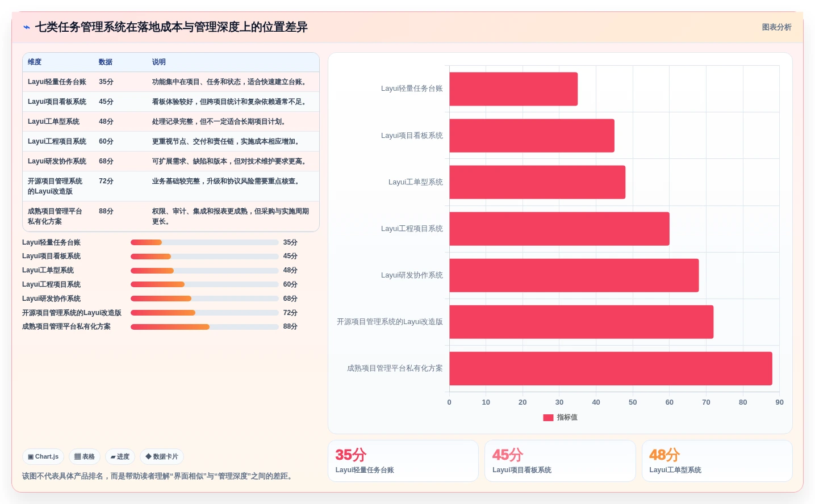
Task: Click the Layui研发协作系统 progress bar
Action: point(204,299)
